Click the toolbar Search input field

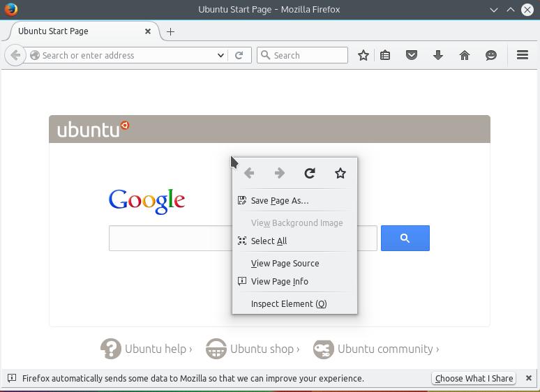(308, 55)
